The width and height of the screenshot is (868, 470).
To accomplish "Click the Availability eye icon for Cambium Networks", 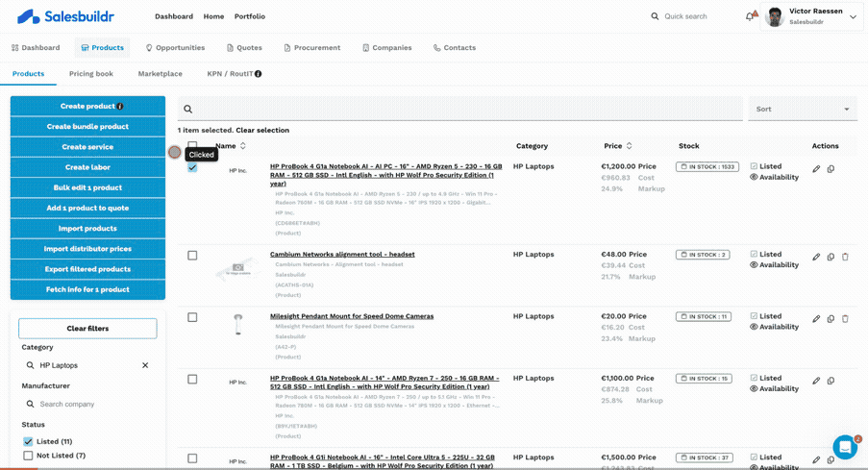I will click(754, 265).
